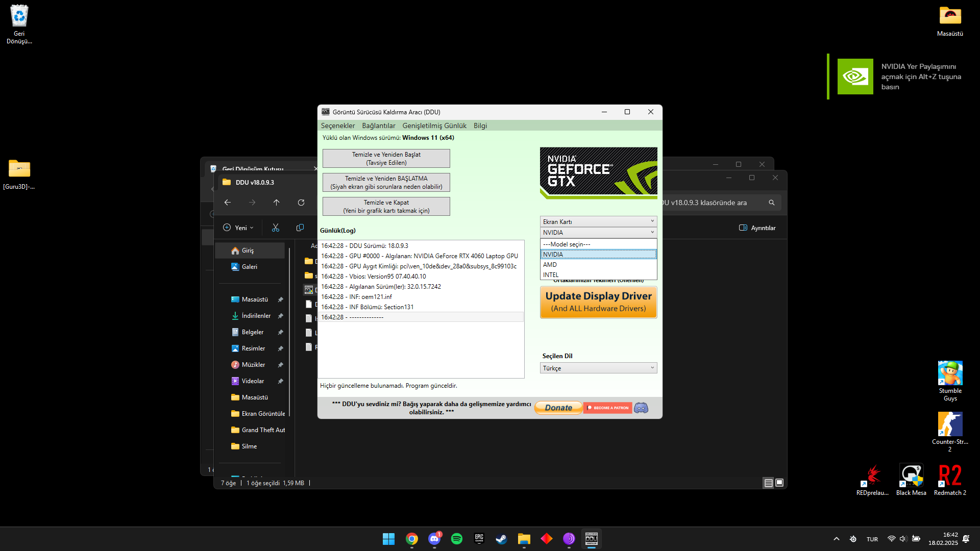This screenshot has height=551, width=980.
Task: Open Spotify from the taskbar
Action: click(457, 539)
